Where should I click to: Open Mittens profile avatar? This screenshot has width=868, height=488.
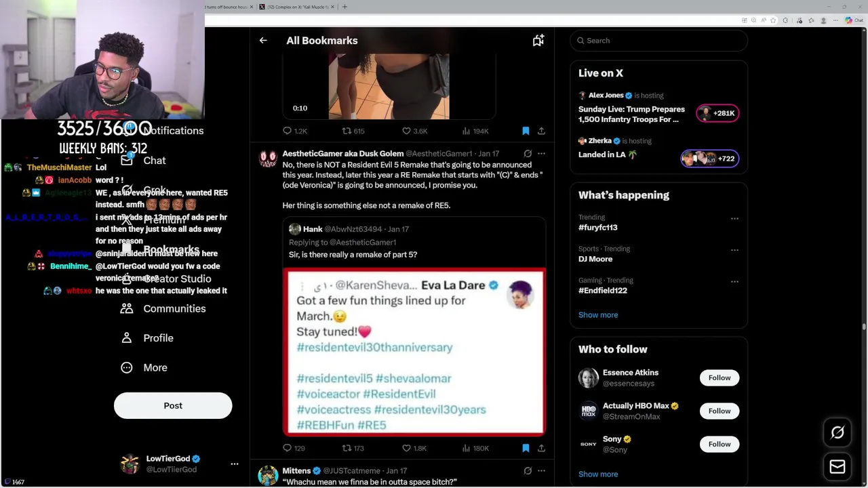(x=268, y=475)
